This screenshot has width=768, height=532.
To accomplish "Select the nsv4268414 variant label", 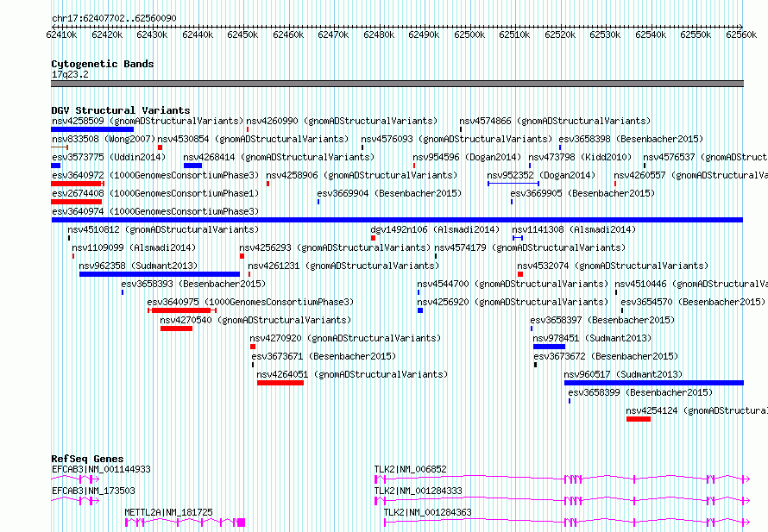I will pyautogui.click(x=279, y=157).
